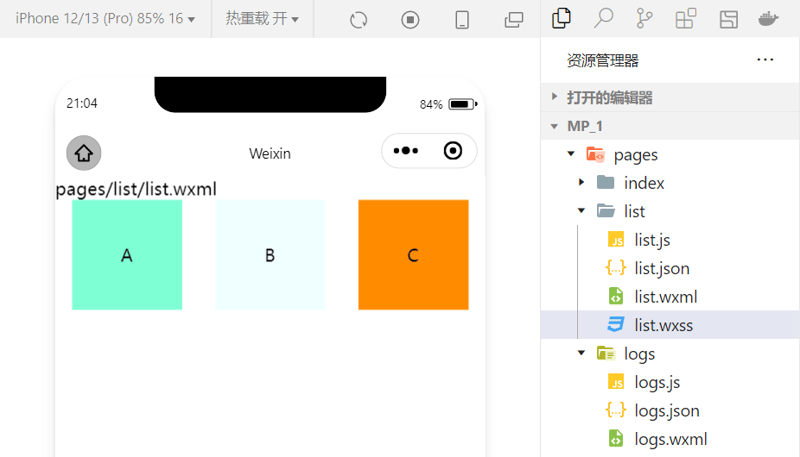800x457 pixels.
Task: Click the refresh simulator icon
Action: [359, 20]
